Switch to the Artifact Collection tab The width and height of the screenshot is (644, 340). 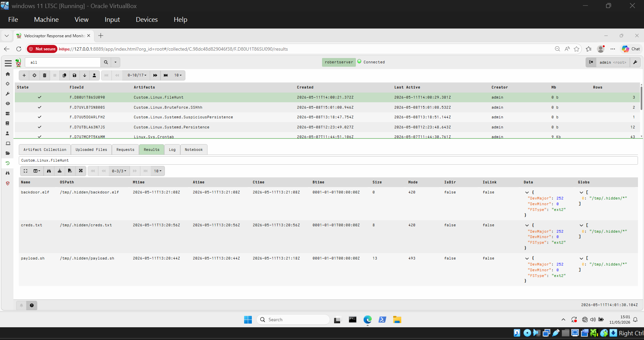tap(45, 150)
